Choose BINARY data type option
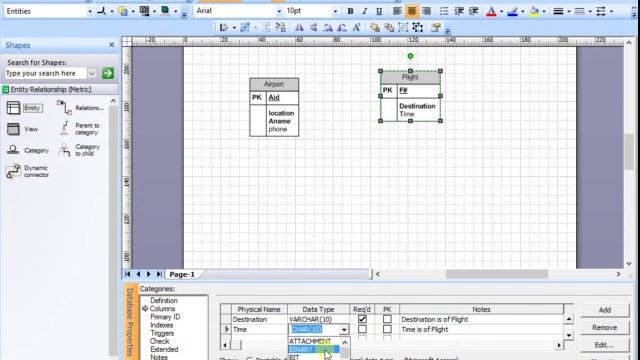Screen dimensions: 640x360 (x=313, y=349)
